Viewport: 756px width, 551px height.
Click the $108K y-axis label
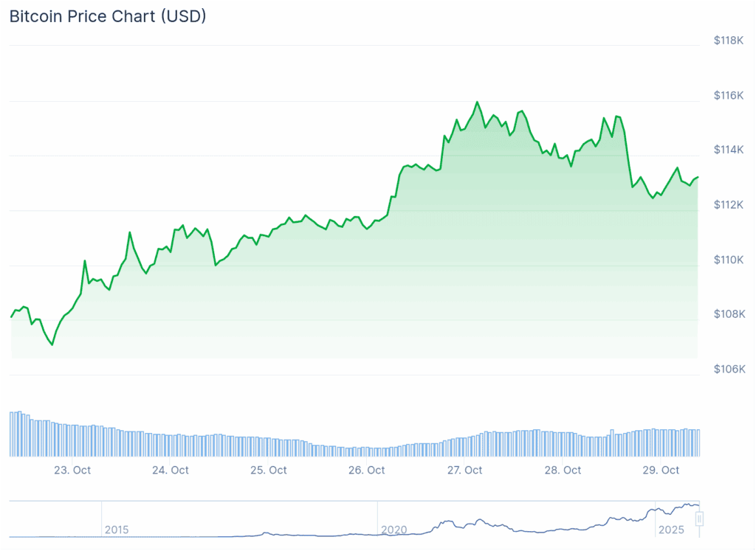point(729,314)
